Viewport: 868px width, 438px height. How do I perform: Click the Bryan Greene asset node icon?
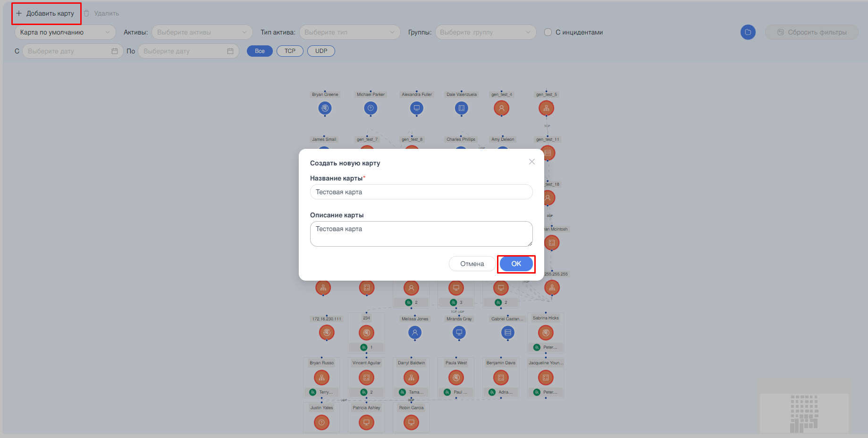pyautogui.click(x=325, y=108)
